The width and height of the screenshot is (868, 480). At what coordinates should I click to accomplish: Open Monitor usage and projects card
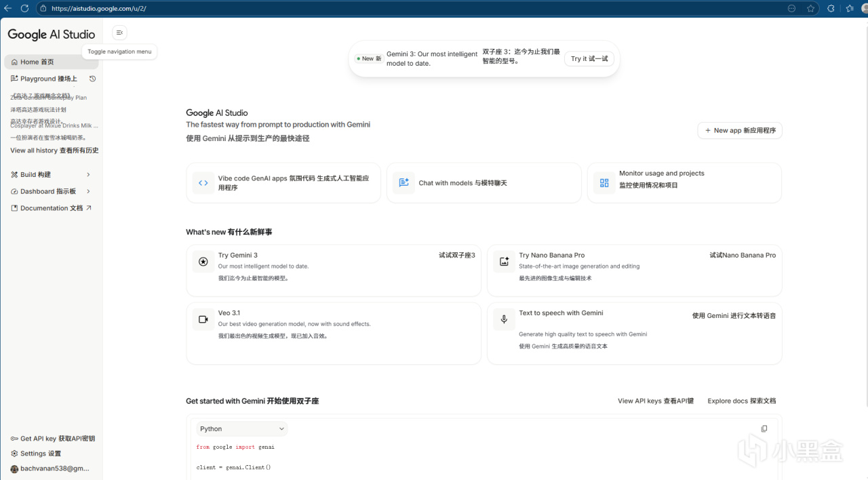[x=685, y=182]
